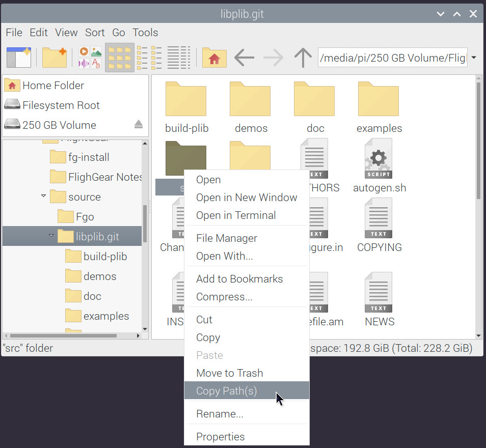The width and height of the screenshot is (486, 448).
Task: Choose Open With... entry
Action: pos(247,256)
